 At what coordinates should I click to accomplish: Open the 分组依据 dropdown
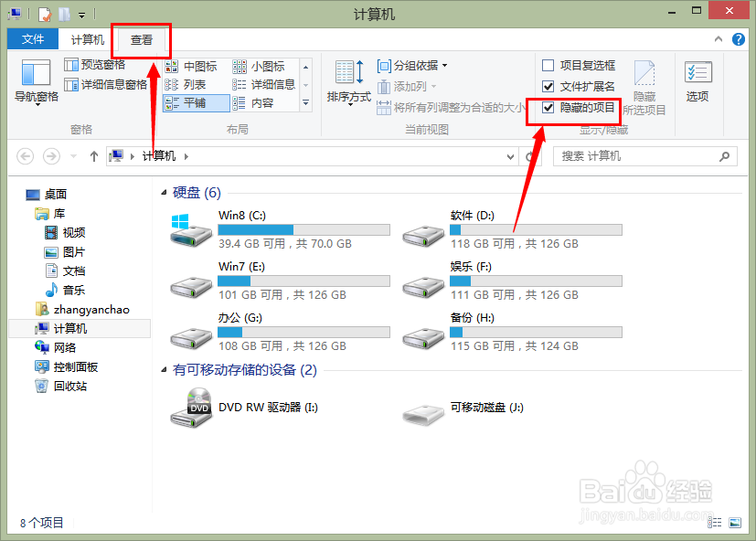tap(412, 65)
